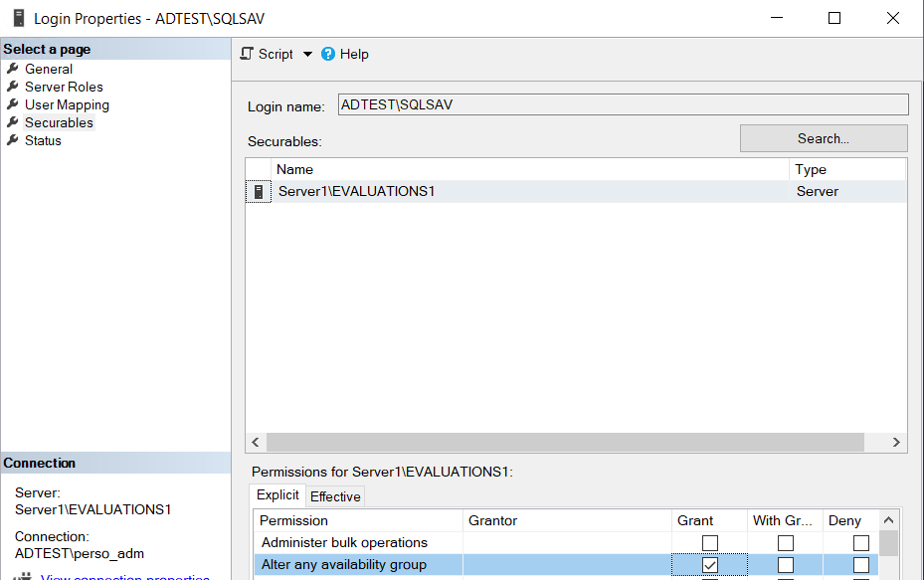This screenshot has width=924, height=580.
Task: Click the ADTEST\perso_adm connection text
Action: [80, 553]
